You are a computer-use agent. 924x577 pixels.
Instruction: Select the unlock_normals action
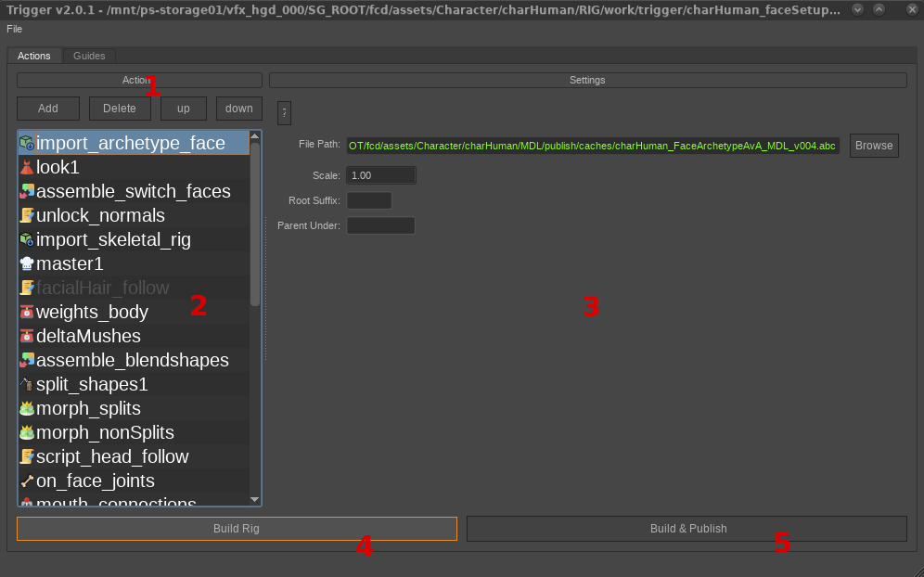click(x=134, y=215)
